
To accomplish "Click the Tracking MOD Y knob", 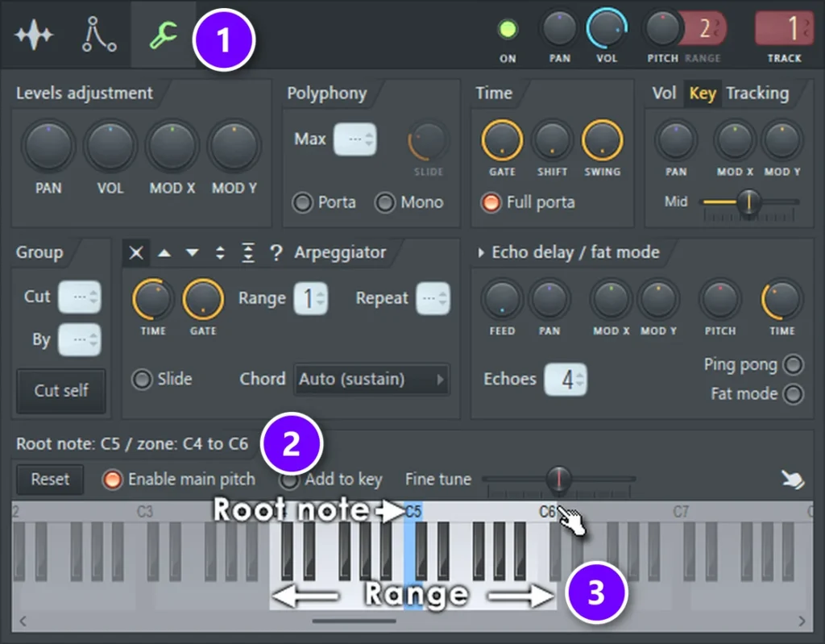I will (x=782, y=140).
